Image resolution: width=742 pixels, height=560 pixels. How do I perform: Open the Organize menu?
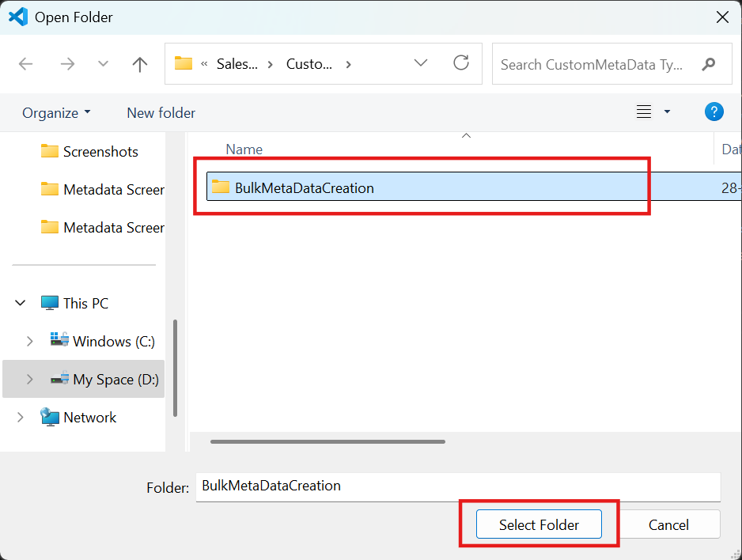coord(56,112)
